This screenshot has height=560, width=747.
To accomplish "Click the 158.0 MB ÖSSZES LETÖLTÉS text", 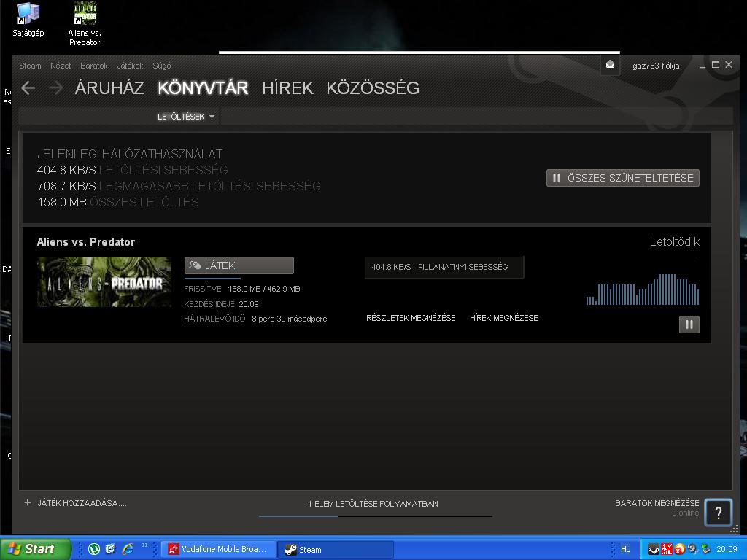I will [117, 202].
